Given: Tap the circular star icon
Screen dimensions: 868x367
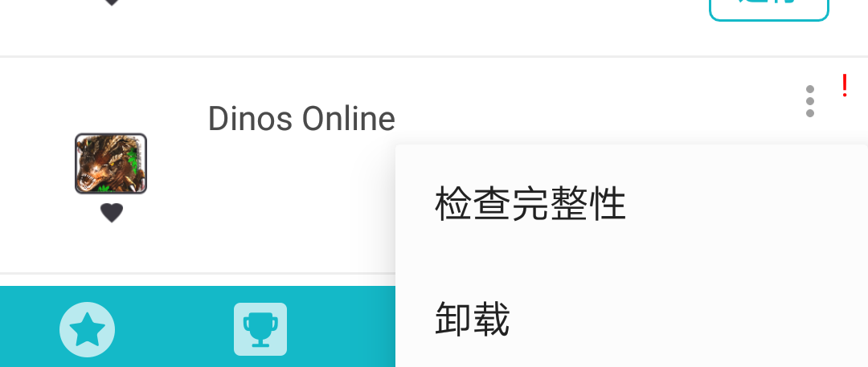Looking at the screenshot, I should coord(87,329).
